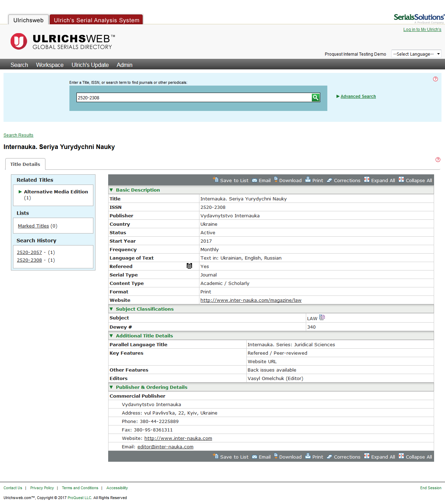
Task: Click Corrections in the top toolbar
Action: (x=344, y=180)
